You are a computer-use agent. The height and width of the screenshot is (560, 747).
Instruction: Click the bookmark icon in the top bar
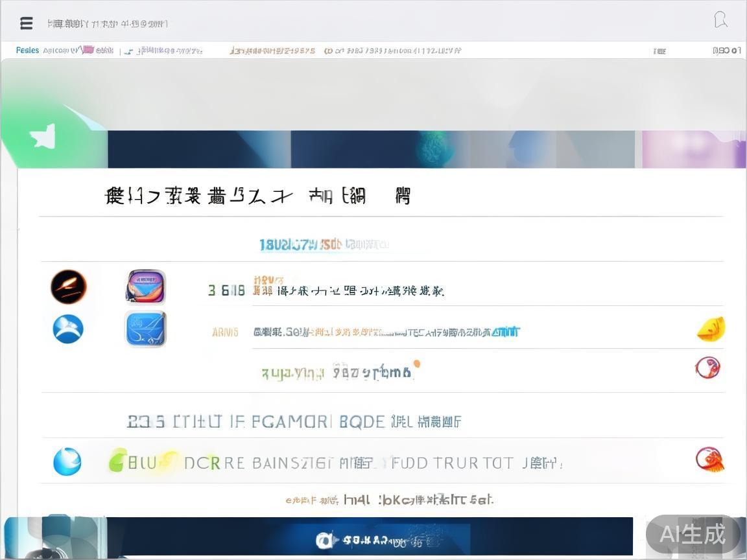tap(721, 20)
